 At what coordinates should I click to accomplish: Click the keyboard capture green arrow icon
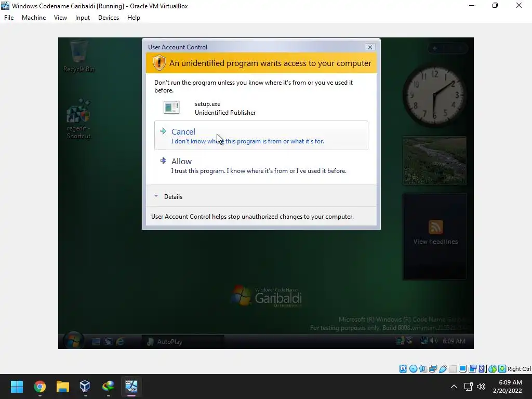(502, 369)
